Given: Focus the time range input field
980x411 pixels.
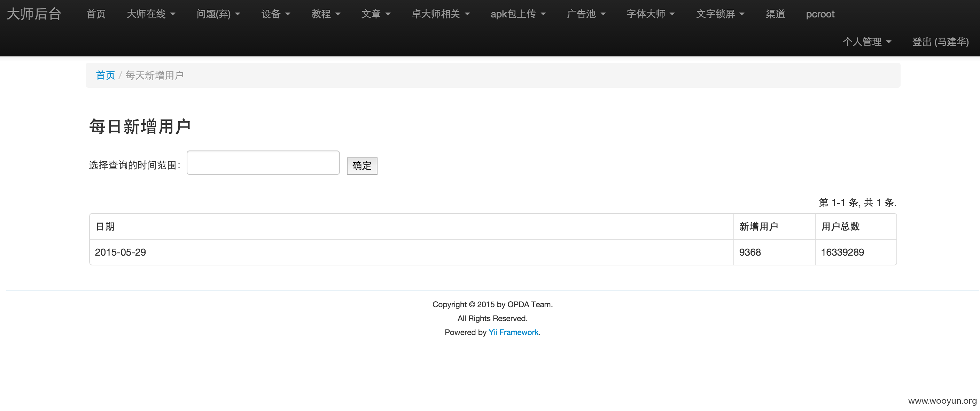Looking at the screenshot, I should (x=263, y=163).
